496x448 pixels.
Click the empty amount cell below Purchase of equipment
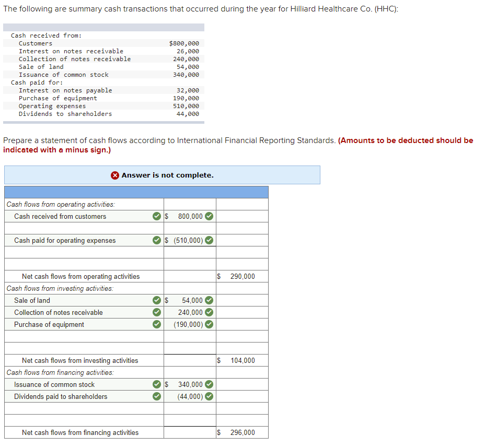pos(190,336)
